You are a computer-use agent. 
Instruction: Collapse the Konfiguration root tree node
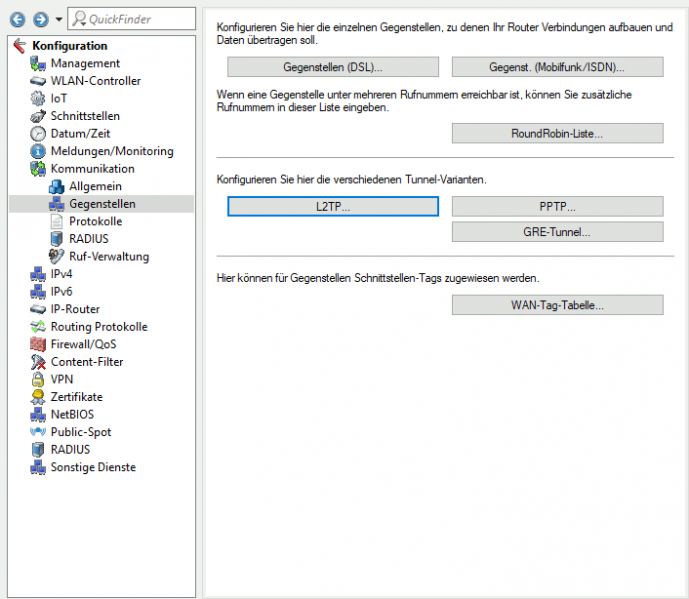point(19,46)
